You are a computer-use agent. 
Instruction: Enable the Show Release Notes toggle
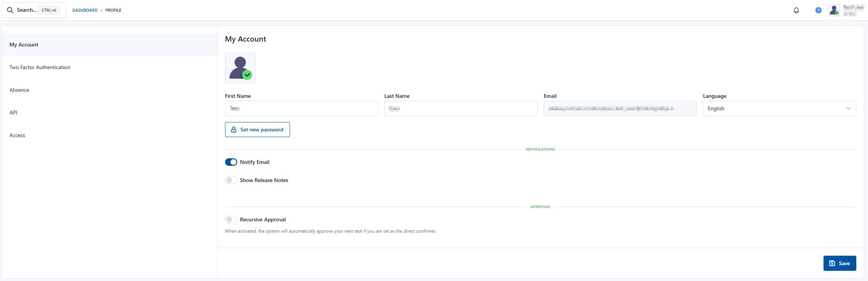(x=231, y=180)
